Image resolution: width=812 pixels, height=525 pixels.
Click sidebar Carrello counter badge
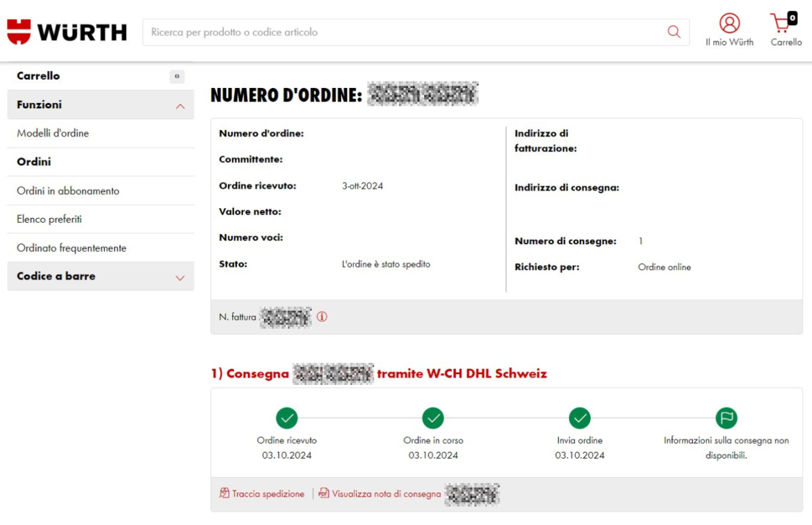pyautogui.click(x=177, y=76)
